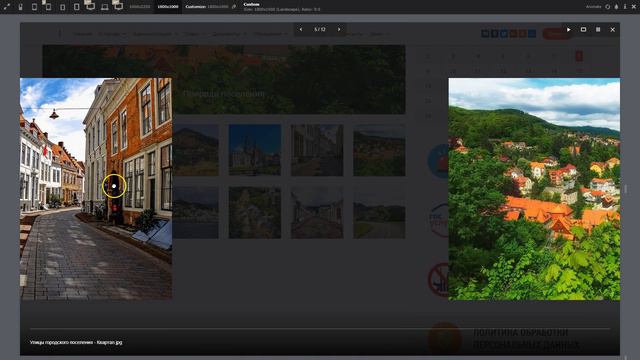Image resolution: width=640 pixels, height=360 pixels.
Task: Close the lightbox gallery with its X
Action: (x=613, y=29)
